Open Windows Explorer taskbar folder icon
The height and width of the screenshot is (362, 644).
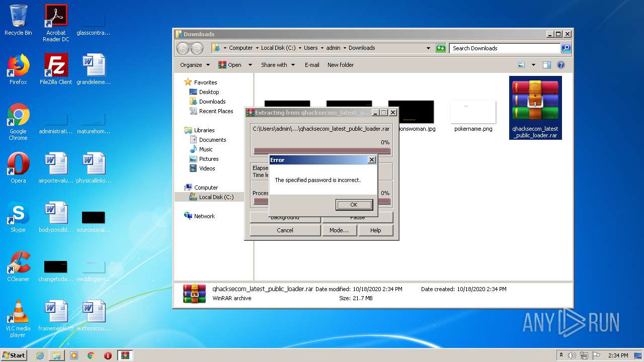tap(57, 355)
